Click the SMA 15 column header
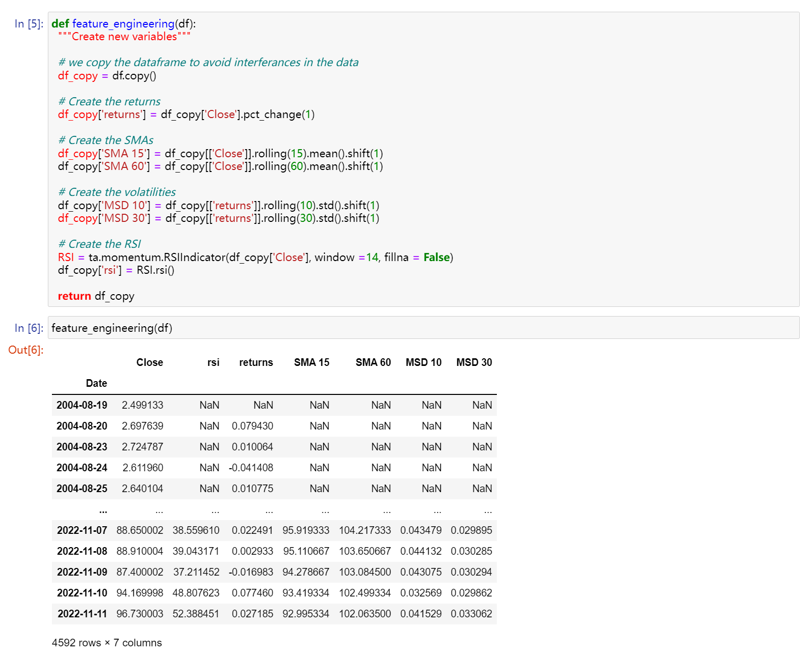Image resolution: width=812 pixels, height=656 pixels. 312,362
